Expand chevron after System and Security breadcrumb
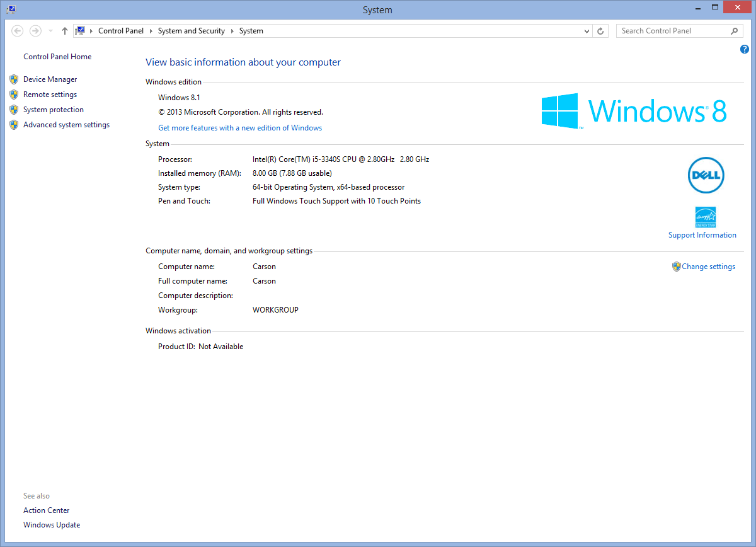Image resolution: width=756 pixels, height=547 pixels. pos(232,31)
